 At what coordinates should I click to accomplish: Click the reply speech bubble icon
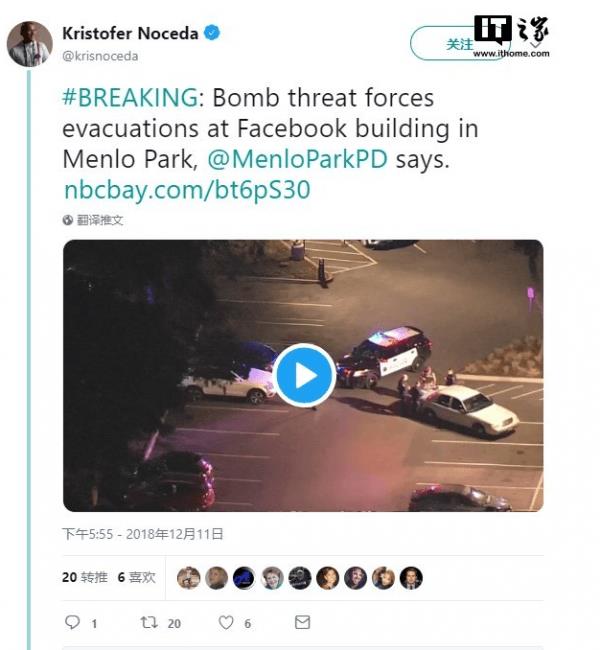(73, 622)
